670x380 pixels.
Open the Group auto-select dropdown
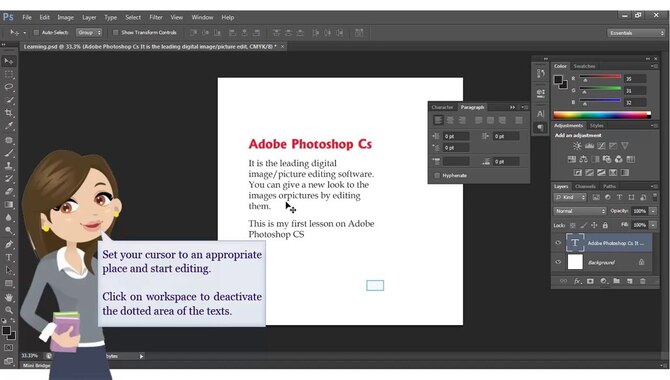click(x=89, y=32)
